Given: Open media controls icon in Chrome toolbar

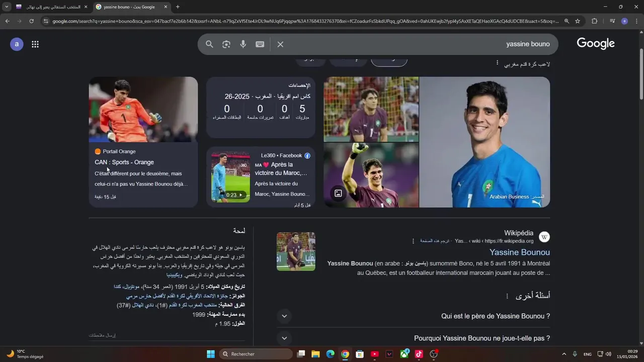Looking at the screenshot, I should tap(612, 21).
